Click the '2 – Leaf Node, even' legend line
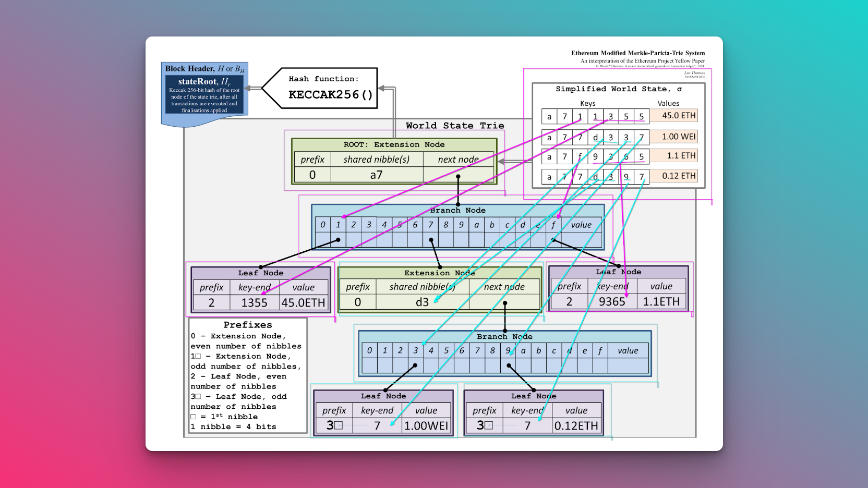 [x=239, y=376]
